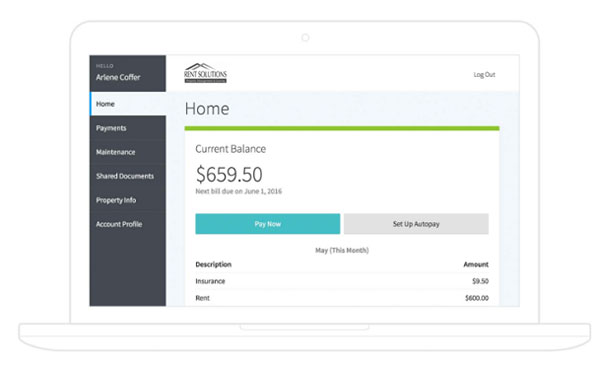Viewport: 596px width, 375px height.
Task: Click the May (This Month) label
Action: click(x=342, y=250)
